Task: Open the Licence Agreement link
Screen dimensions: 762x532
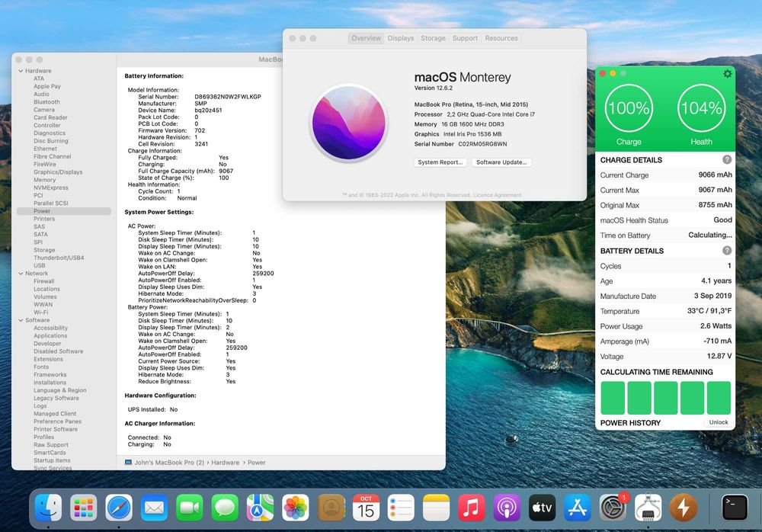Action: [x=497, y=195]
